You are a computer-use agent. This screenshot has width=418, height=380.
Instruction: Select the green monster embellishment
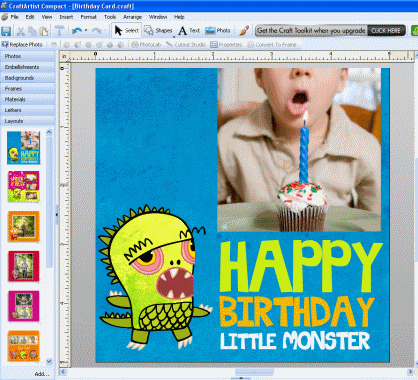click(155, 278)
